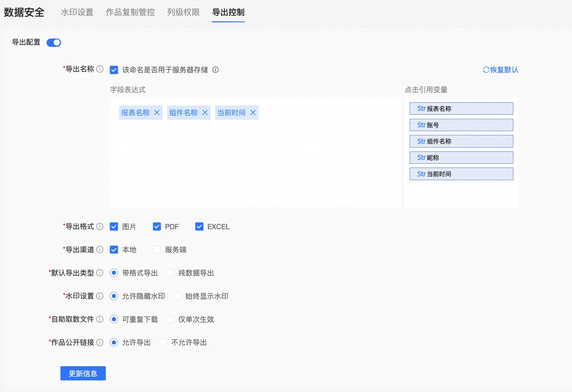
Task: Open the 作品复制管控 tab
Action: 130,12
